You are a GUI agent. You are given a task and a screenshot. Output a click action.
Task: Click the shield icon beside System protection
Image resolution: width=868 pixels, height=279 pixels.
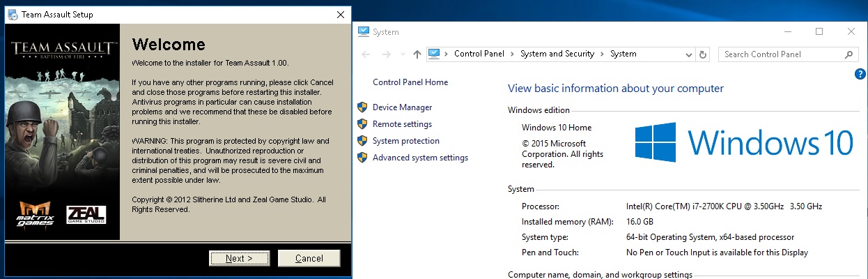pos(362,141)
